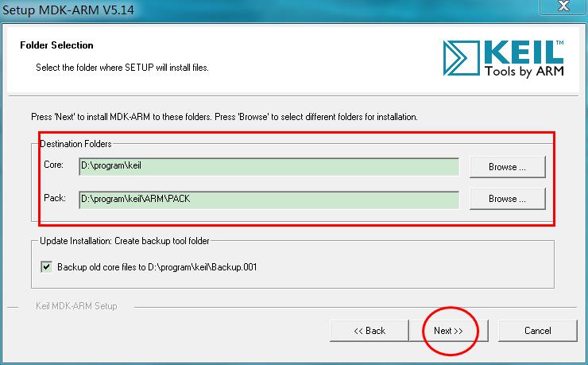Cancel the MDK-ARM setup

click(x=537, y=331)
